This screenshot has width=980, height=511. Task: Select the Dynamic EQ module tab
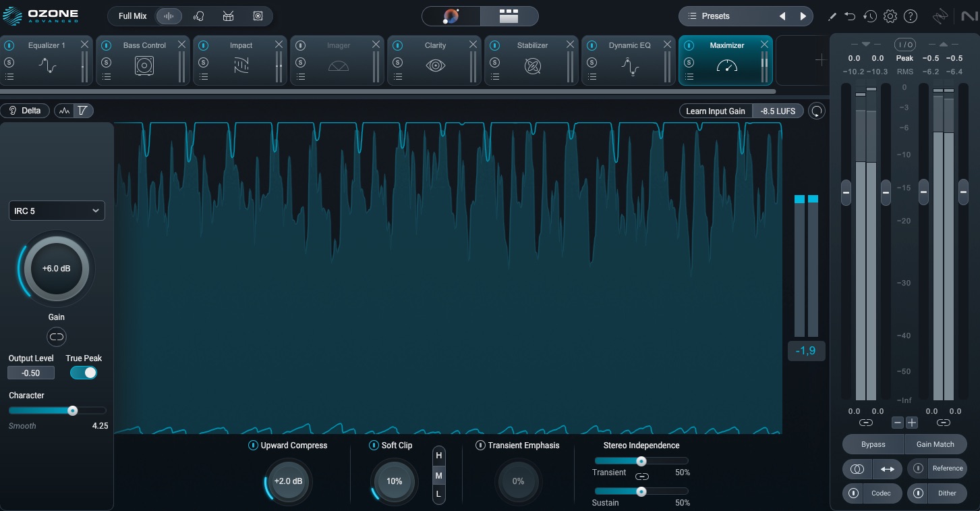[x=629, y=60]
